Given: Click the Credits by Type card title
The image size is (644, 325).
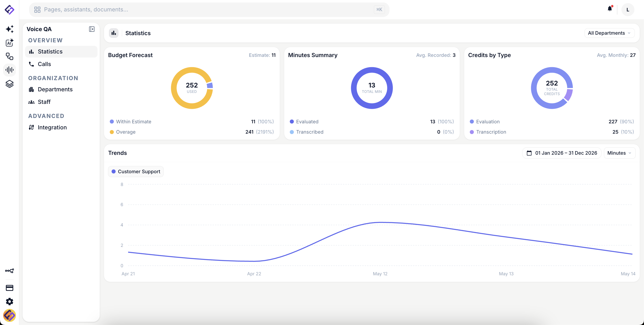Looking at the screenshot, I should coord(489,55).
